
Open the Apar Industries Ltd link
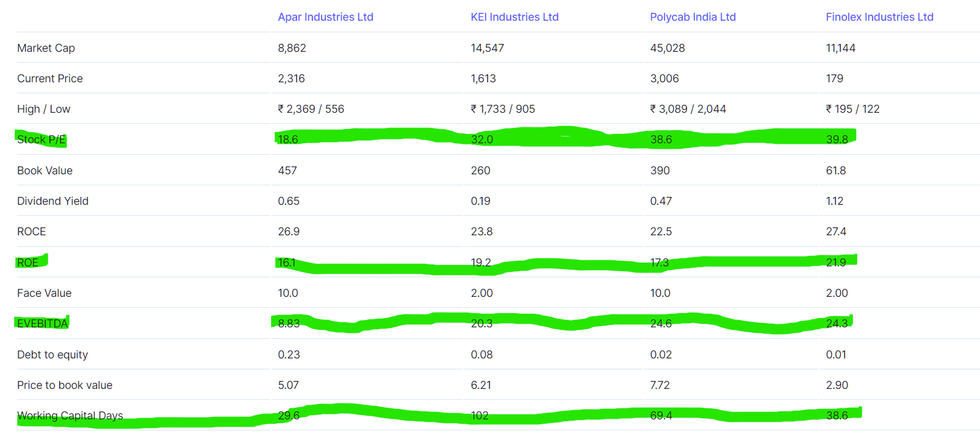[x=325, y=17]
